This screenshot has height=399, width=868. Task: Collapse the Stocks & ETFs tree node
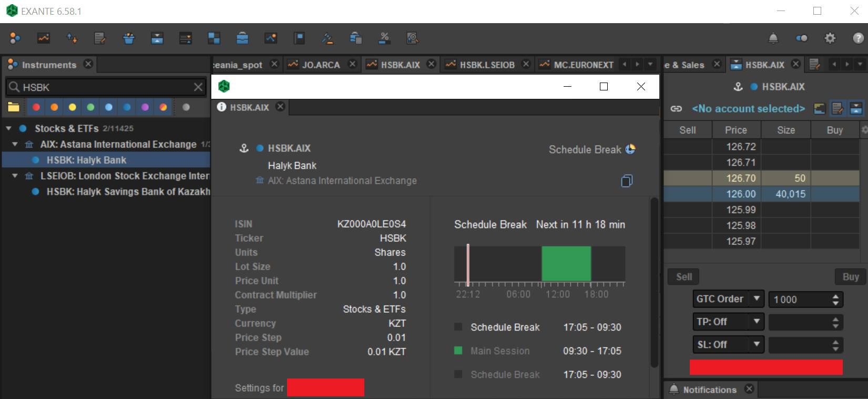pyautogui.click(x=8, y=128)
